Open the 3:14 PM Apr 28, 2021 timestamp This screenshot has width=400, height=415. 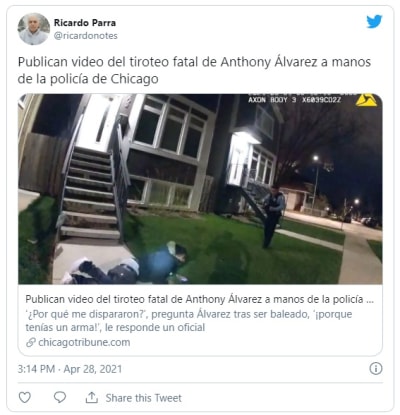point(70,369)
